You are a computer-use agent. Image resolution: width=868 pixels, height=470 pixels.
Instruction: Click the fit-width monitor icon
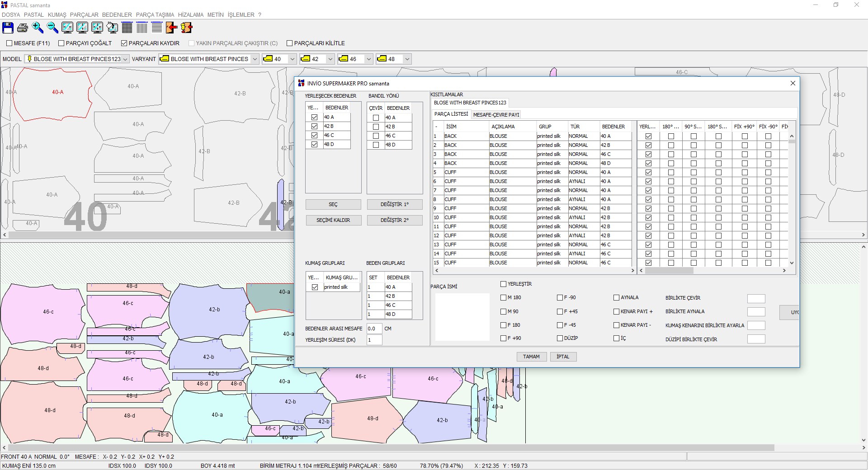[x=67, y=28]
